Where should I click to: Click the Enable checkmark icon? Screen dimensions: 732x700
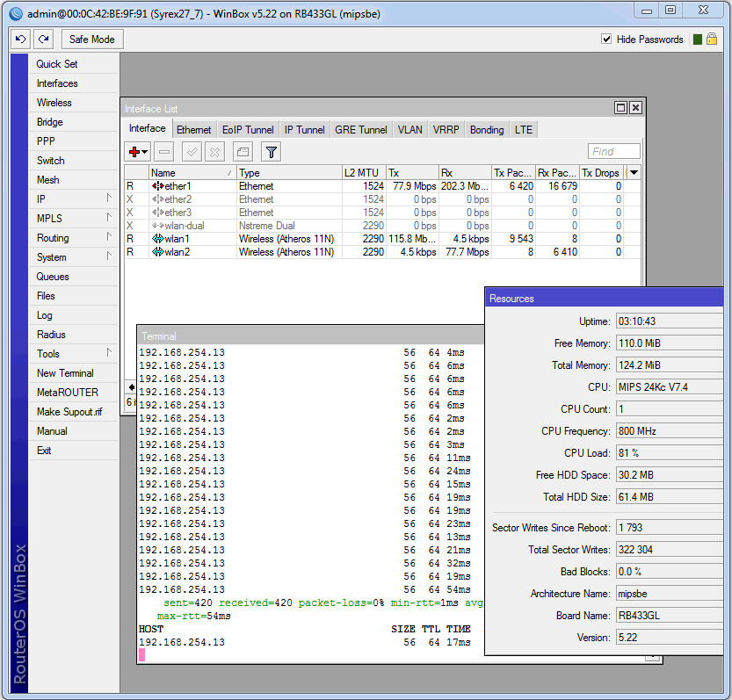192,152
